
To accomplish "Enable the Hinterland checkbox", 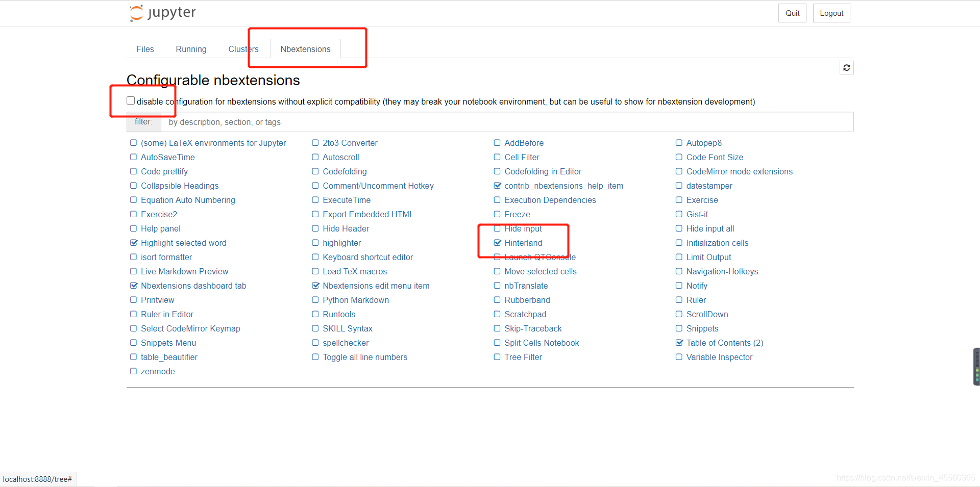I will pyautogui.click(x=497, y=243).
